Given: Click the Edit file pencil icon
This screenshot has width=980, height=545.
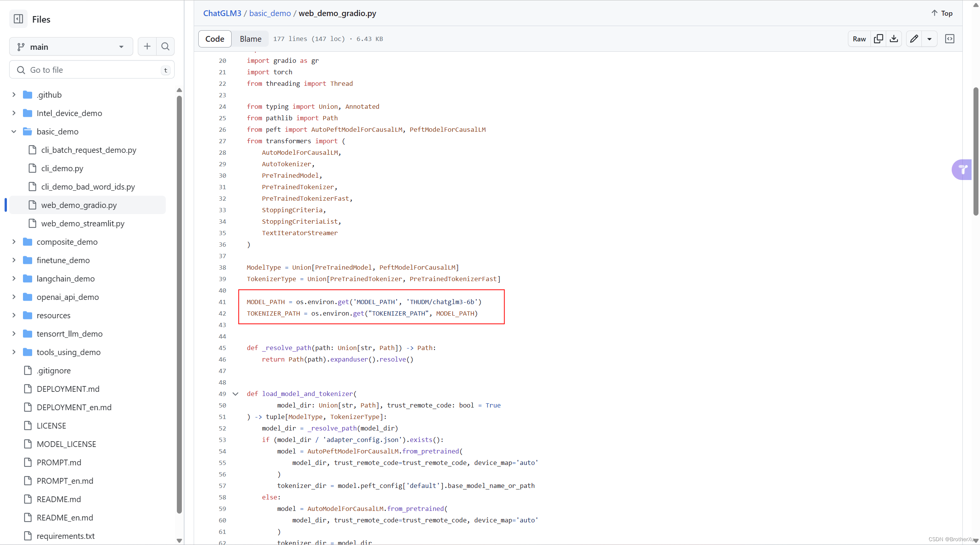Looking at the screenshot, I should click(x=914, y=39).
